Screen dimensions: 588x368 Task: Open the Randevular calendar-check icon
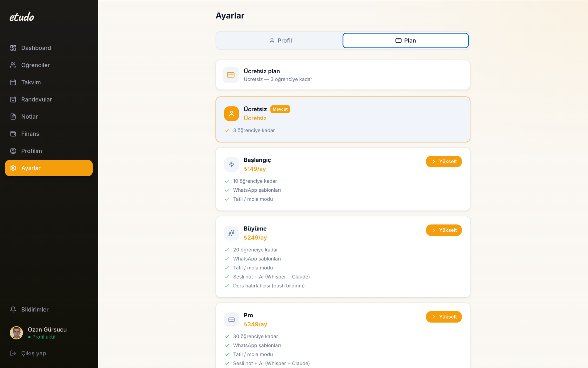point(13,100)
